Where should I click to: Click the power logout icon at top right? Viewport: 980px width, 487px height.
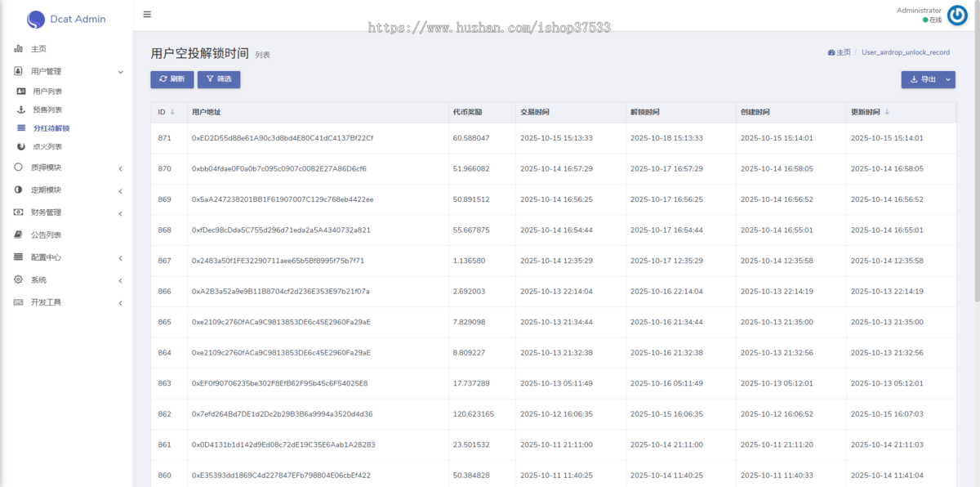955,14
